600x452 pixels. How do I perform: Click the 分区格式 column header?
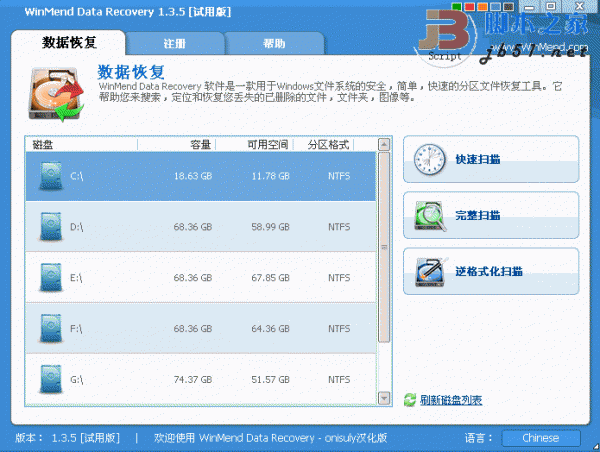[324, 145]
